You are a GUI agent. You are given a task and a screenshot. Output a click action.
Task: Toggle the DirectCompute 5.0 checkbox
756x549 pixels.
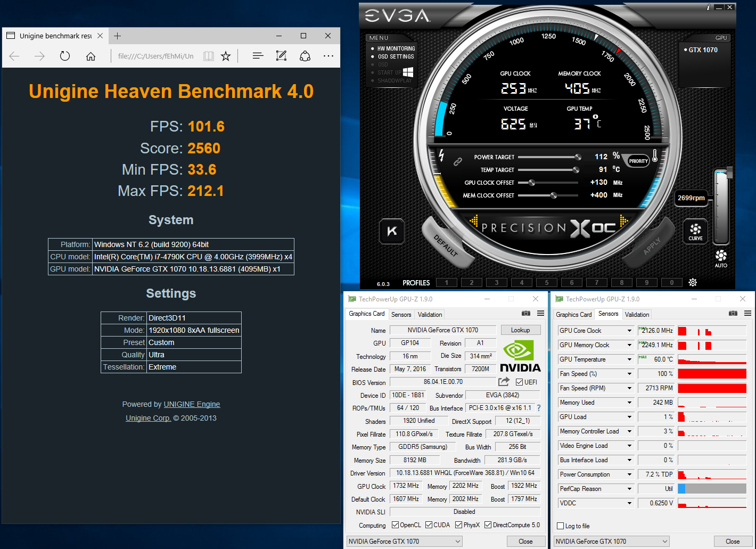pos(488,525)
